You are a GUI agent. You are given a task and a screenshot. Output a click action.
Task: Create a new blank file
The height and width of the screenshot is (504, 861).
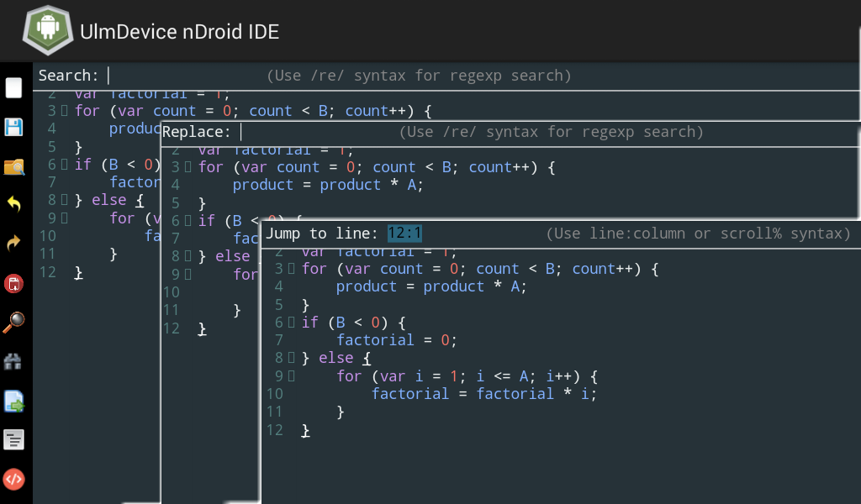point(13,87)
